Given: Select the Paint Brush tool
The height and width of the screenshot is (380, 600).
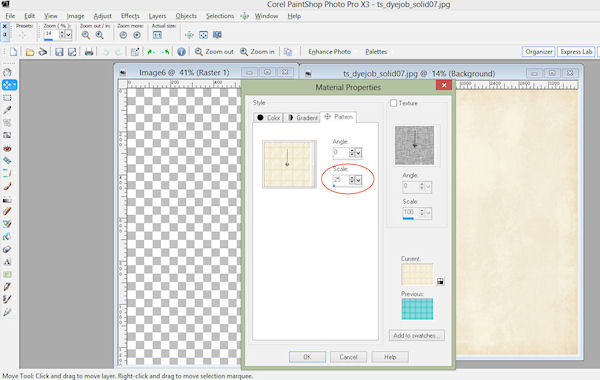Looking at the screenshot, I should click(7, 186).
